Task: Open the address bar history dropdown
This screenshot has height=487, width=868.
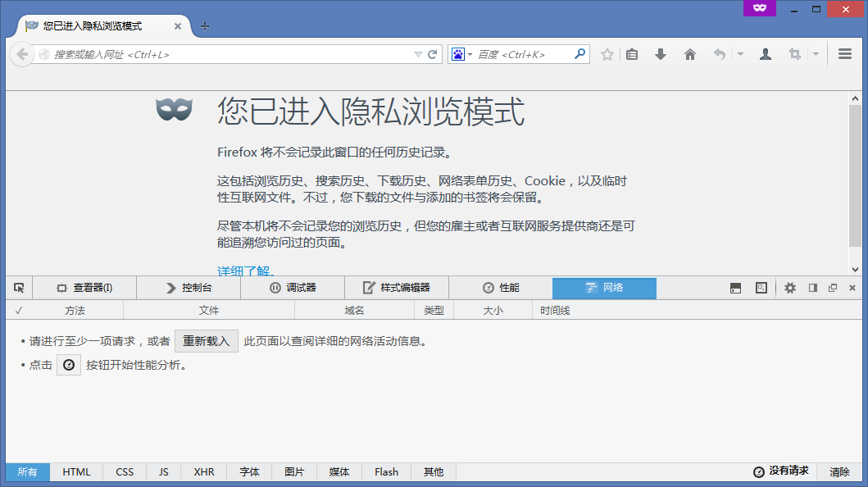Action: click(418, 54)
